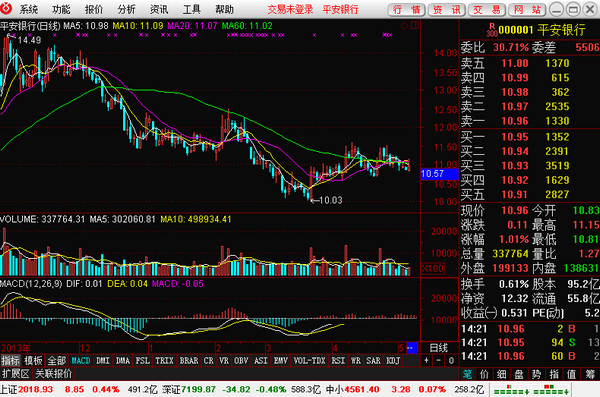600x397 pixels.
Task: Open the 帮助 menu
Action: (x=224, y=9)
